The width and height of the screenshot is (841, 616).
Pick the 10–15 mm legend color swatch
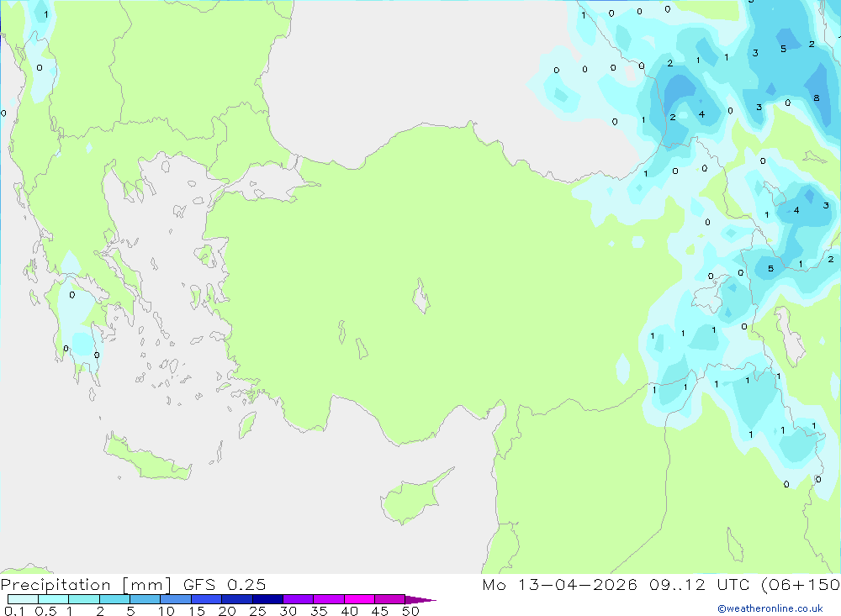[176, 599]
